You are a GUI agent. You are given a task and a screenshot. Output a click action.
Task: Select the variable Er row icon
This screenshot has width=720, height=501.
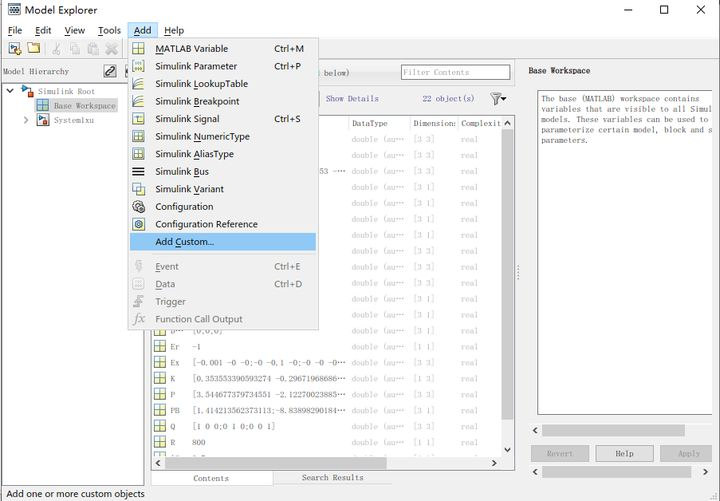[160, 346]
